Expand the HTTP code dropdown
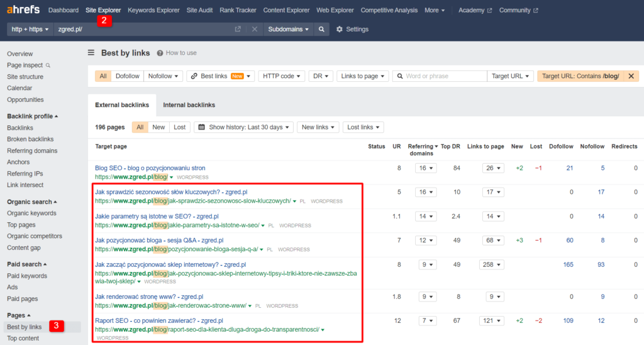This screenshot has width=644, height=345. [281, 76]
